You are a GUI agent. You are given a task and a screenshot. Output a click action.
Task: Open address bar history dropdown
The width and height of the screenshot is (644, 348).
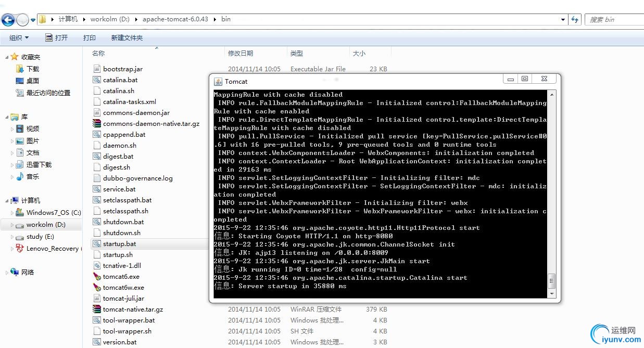pyautogui.click(x=563, y=19)
